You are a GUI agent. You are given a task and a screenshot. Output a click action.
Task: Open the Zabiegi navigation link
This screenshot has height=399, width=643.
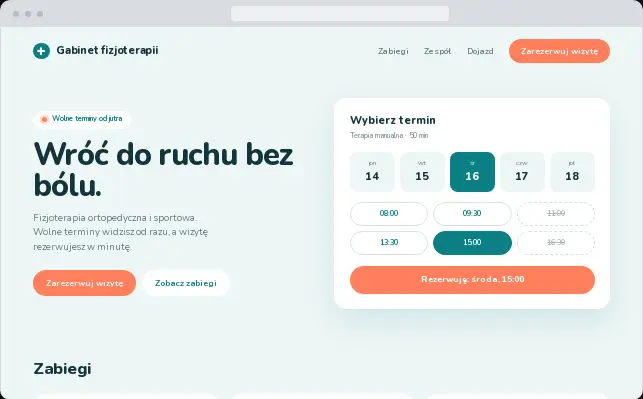tap(393, 51)
